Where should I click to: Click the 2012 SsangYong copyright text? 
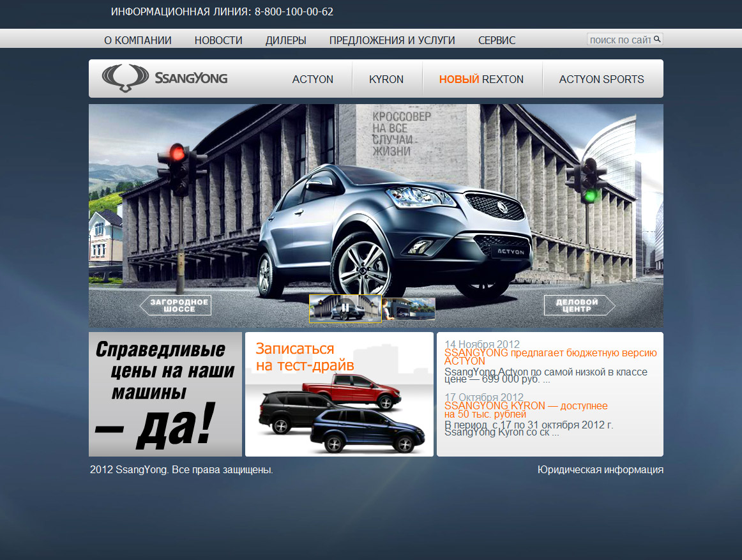[181, 469]
